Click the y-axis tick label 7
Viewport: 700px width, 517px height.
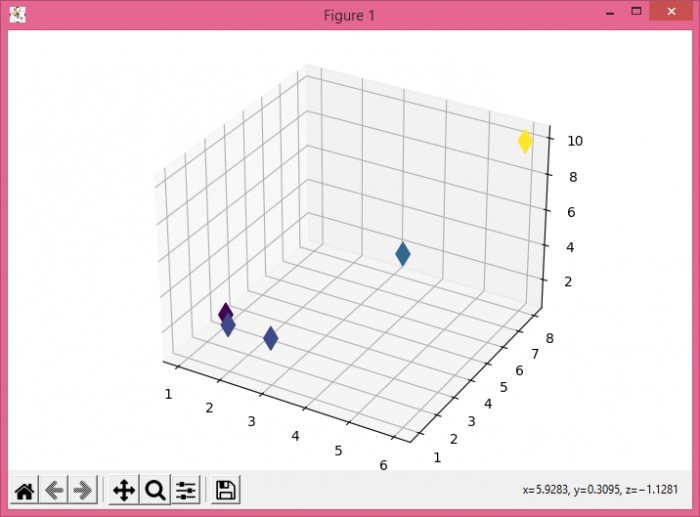[x=535, y=354]
